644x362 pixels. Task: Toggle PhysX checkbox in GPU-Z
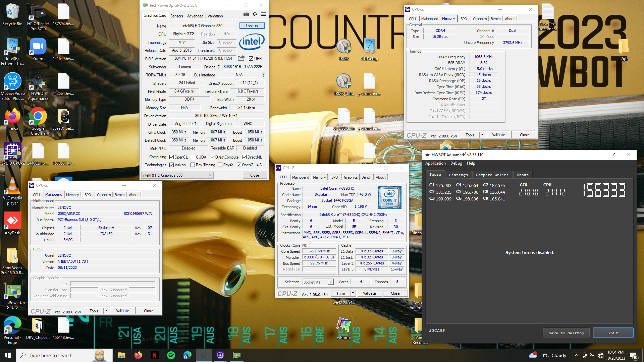(x=220, y=165)
